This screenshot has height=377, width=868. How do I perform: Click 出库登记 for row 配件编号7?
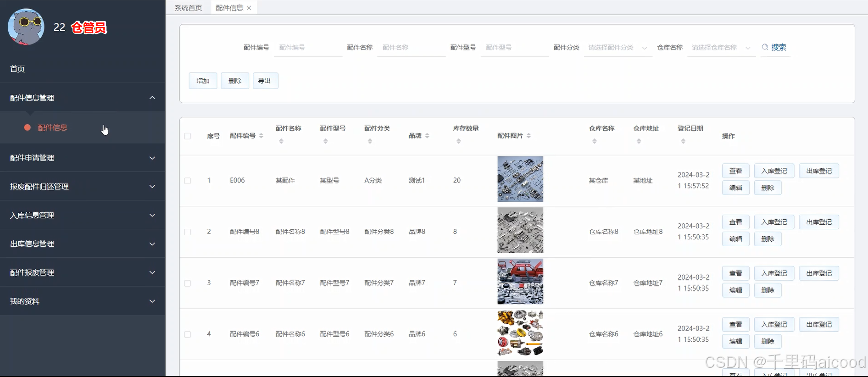[x=819, y=273]
